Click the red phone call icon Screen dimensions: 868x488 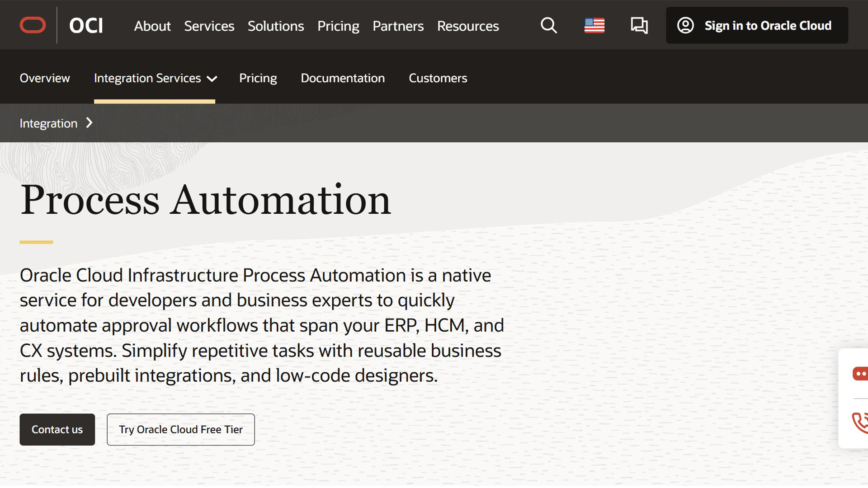point(860,423)
